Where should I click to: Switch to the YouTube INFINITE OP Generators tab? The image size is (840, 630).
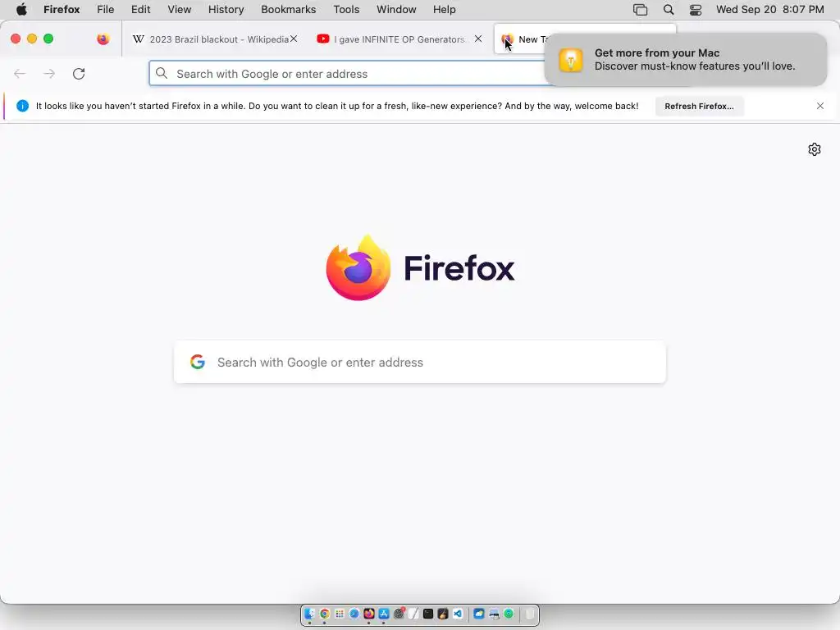[x=399, y=39]
